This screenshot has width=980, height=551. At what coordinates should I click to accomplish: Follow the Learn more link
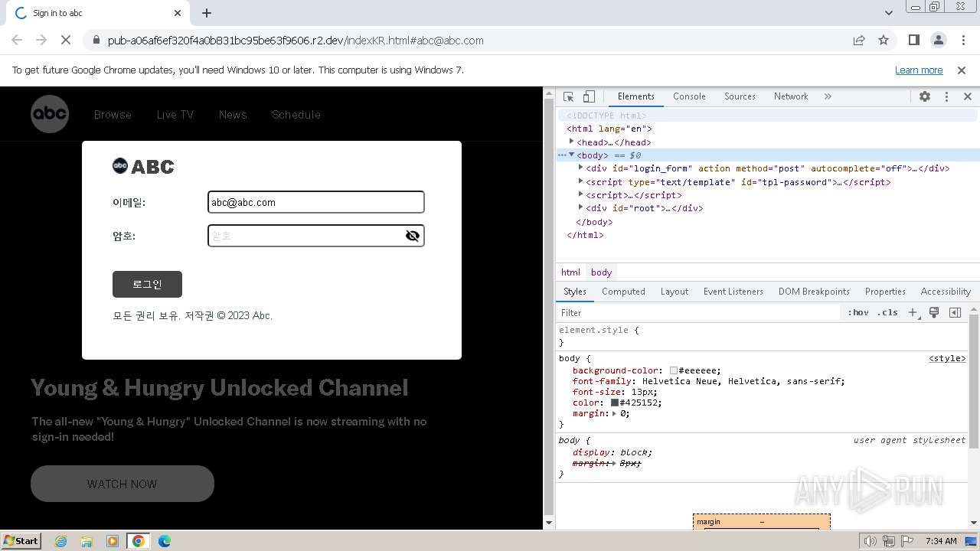pos(919,70)
